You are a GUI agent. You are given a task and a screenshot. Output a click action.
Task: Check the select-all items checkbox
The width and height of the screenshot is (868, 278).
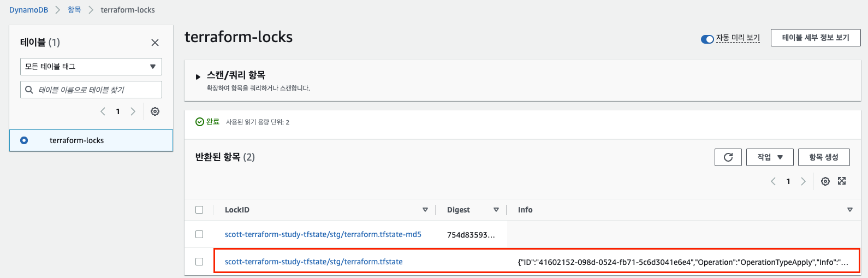[x=199, y=210]
